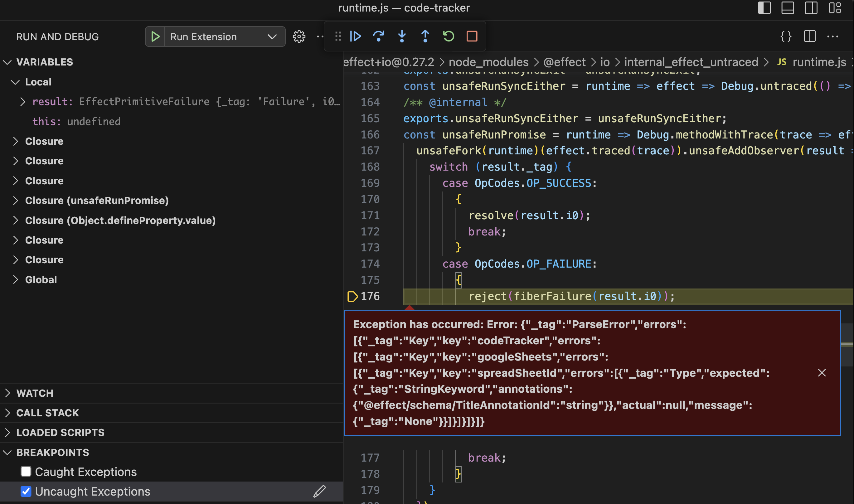854x504 pixels.
Task: Click the Step Out arrow icon
Action: (x=425, y=36)
